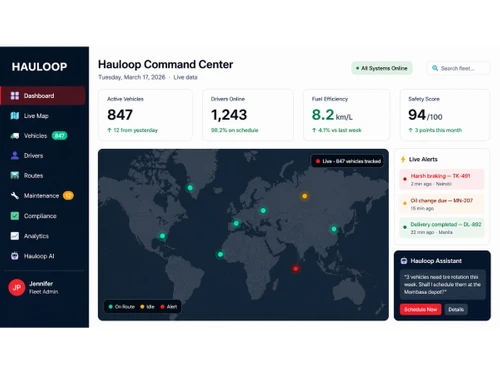The width and height of the screenshot is (500, 375).
Task: Click the Fuel Efficiency 8.2 km/L card
Action: [x=347, y=115]
